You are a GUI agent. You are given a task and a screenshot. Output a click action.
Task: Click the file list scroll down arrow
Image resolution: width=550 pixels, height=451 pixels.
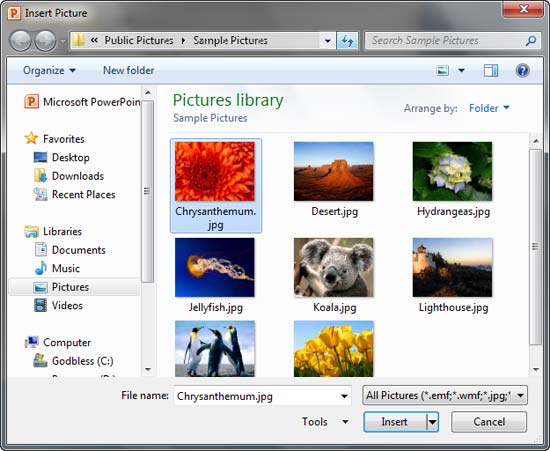[536, 369]
